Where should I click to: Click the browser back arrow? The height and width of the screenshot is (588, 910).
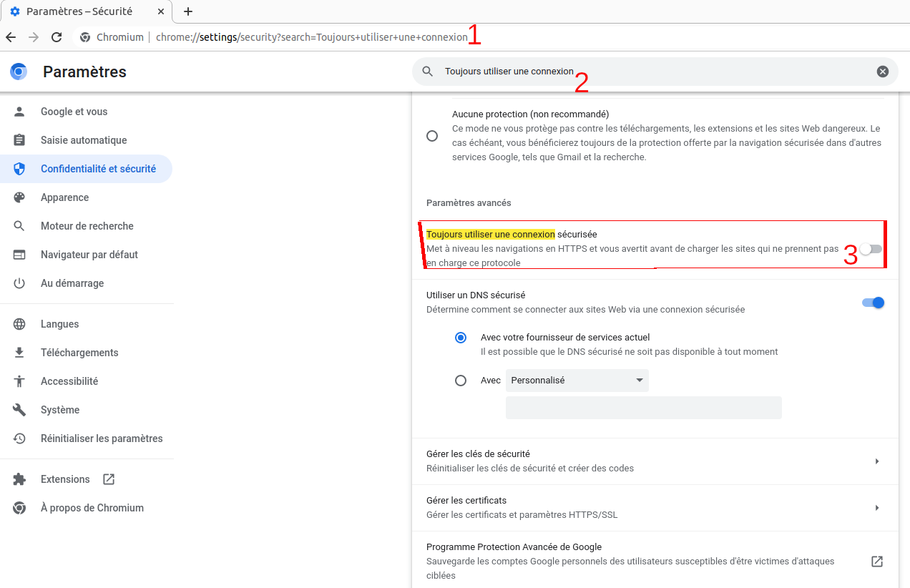click(11, 37)
